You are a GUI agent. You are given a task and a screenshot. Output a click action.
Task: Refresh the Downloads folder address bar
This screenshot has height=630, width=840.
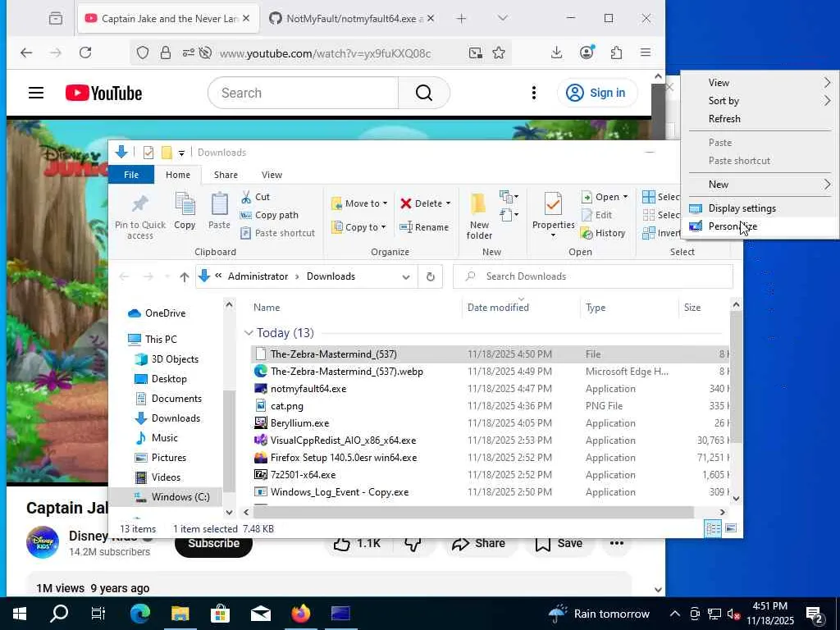coord(430,276)
